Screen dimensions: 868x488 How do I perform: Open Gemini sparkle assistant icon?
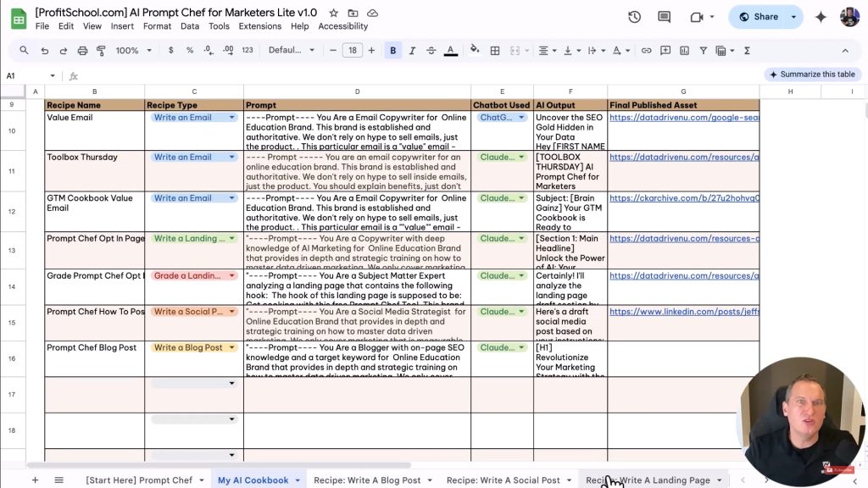pos(821,17)
